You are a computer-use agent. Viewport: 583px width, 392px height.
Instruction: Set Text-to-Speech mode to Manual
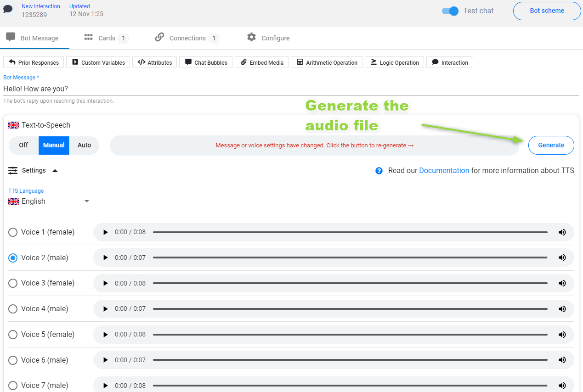point(54,145)
